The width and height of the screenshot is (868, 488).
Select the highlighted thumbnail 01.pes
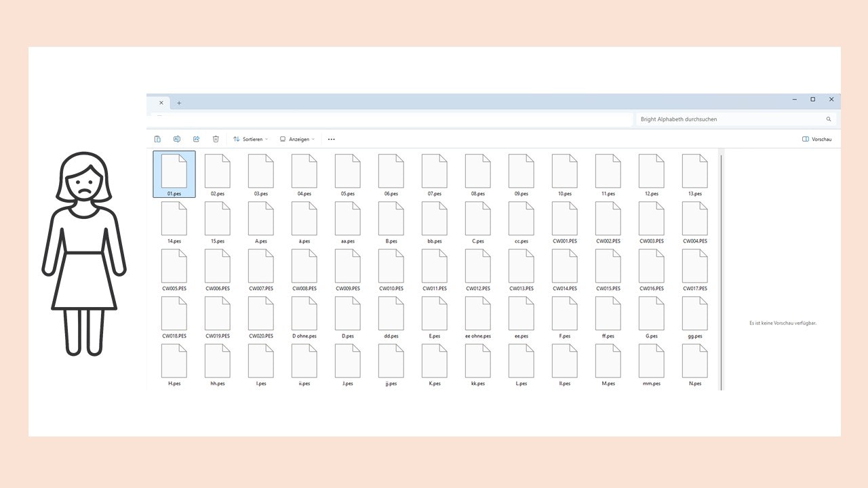[x=174, y=171]
